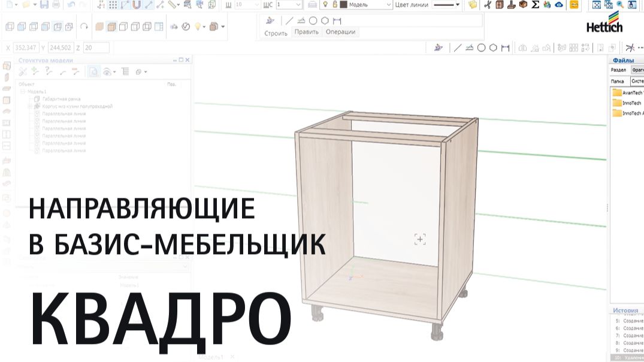Viewport: 644px width, 362px height.
Task: Click the circled V render icon
Action: pyautogui.click(x=186, y=27)
